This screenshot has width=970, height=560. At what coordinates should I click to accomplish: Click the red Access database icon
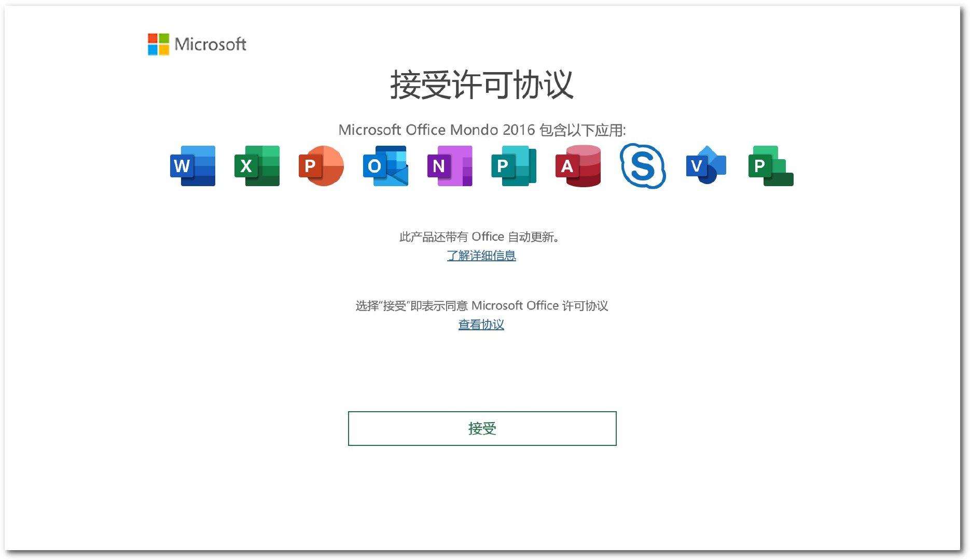[578, 166]
